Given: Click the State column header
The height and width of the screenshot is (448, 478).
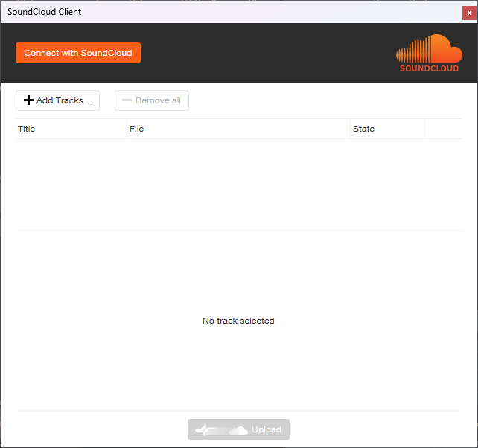Looking at the screenshot, I should coord(387,129).
